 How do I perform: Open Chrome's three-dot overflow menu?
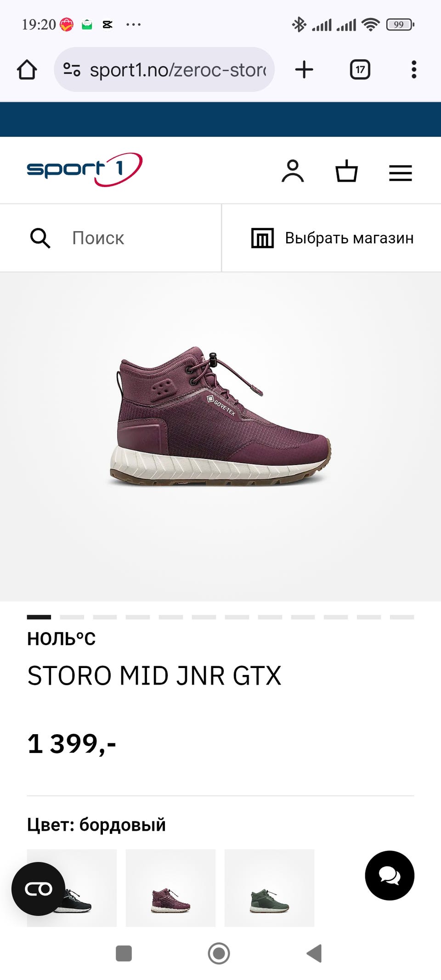coord(414,70)
